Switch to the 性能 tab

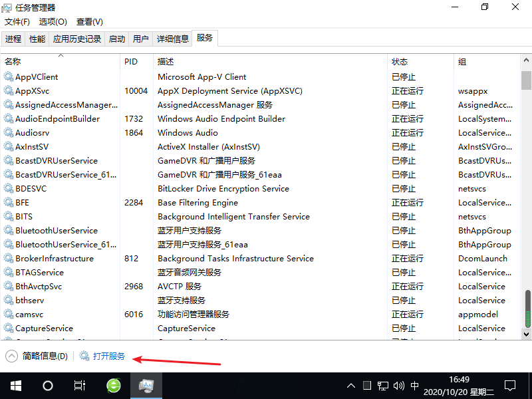click(37, 39)
